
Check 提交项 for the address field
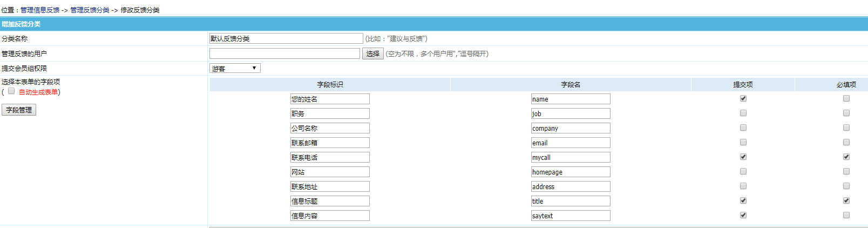[x=743, y=186]
